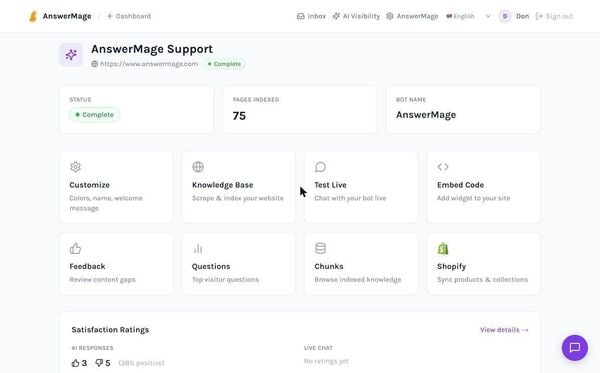This screenshot has width=600, height=373.
Task: Click the AI Visibility sparkle icon
Action: point(336,16)
